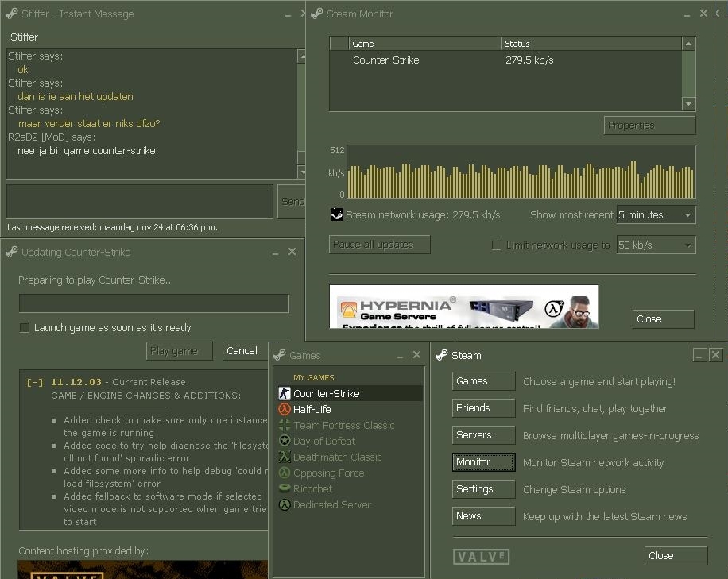Minimize the main Steam window
Screen dimensions: 728x579
point(699,355)
